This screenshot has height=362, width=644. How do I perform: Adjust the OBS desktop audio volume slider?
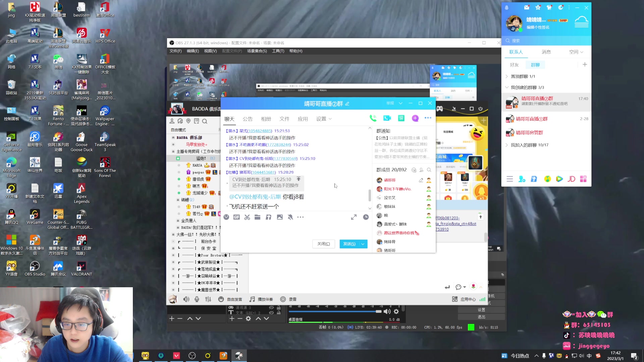coord(335,311)
